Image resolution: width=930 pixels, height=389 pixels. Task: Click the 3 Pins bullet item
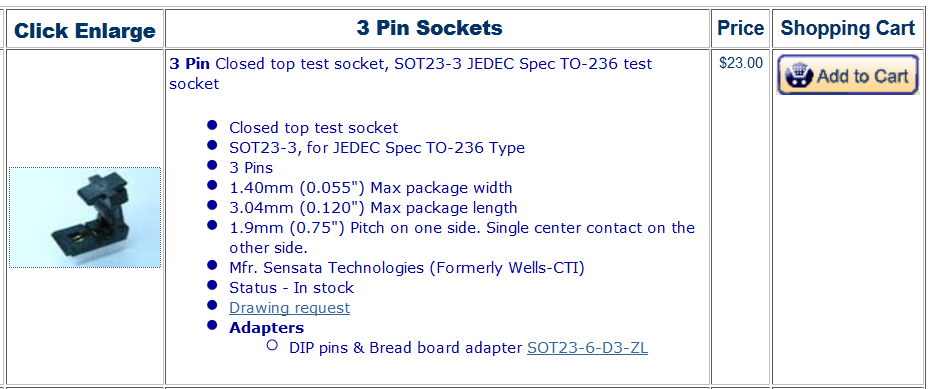coord(251,167)
